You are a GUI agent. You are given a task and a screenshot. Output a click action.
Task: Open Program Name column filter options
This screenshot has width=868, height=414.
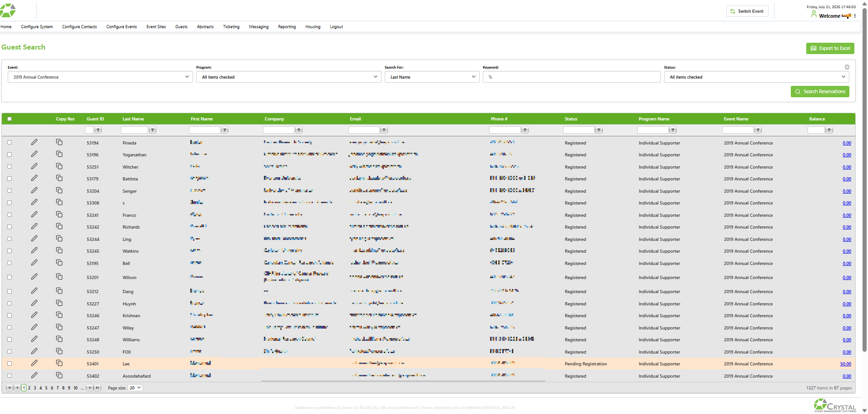(x=673, y=130)
